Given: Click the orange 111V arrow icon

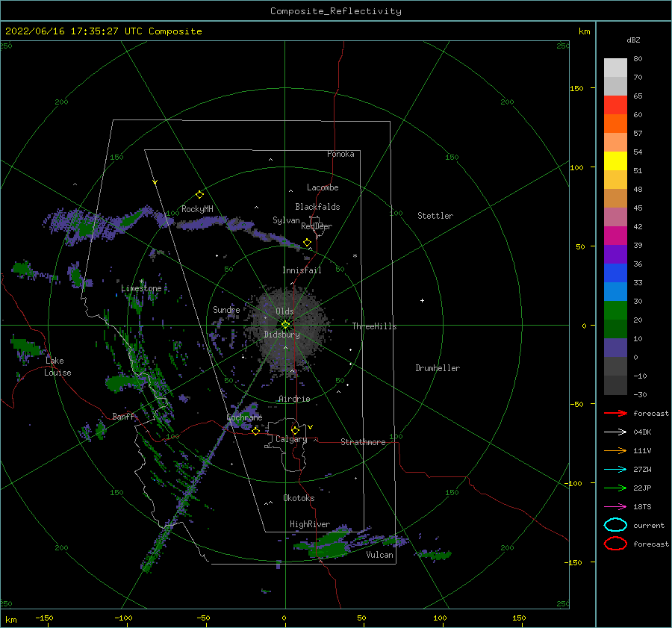Looking at the screenshot, I should 615,450.
